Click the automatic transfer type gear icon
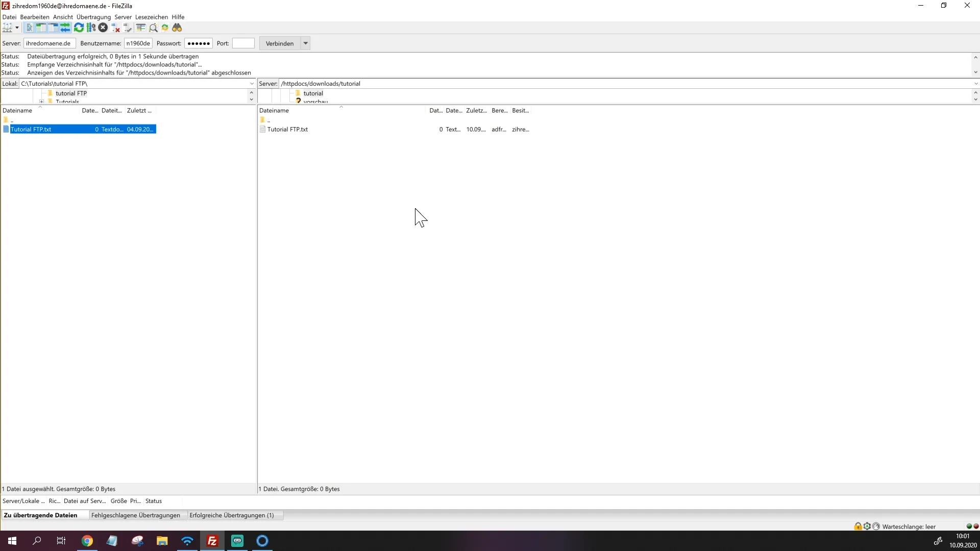 click(867, 527)
